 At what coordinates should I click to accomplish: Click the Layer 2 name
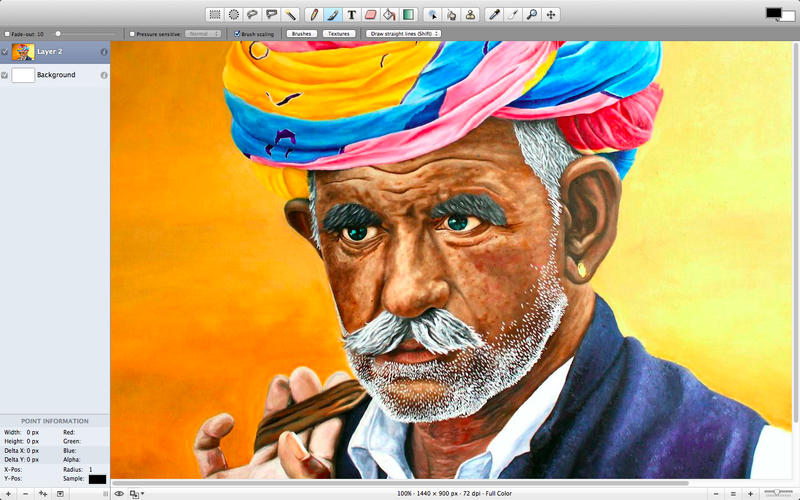[49, 52]
